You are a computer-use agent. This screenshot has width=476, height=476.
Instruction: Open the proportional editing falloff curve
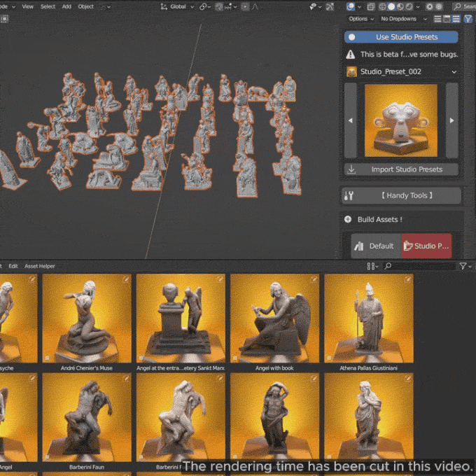click(255, 6)
